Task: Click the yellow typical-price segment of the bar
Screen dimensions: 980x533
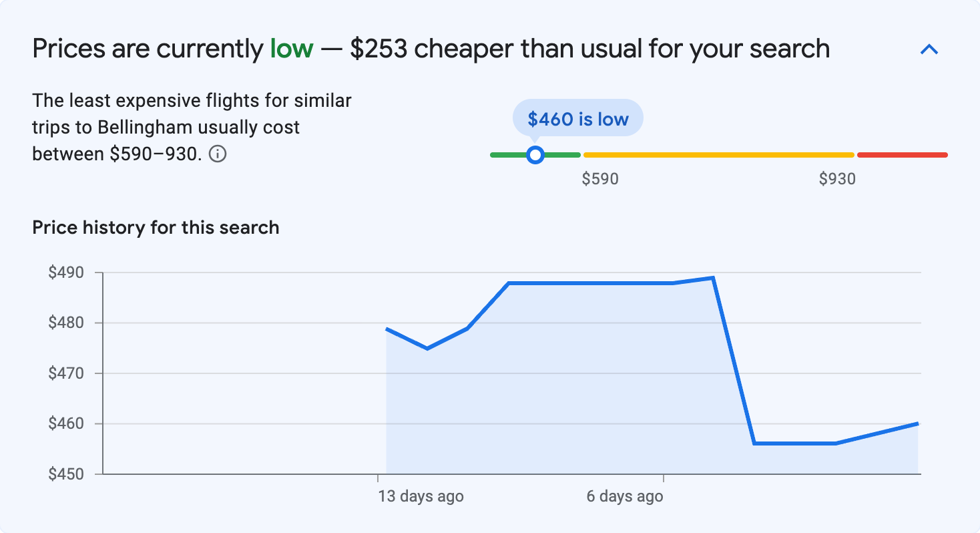Action: tap(718, 154)
